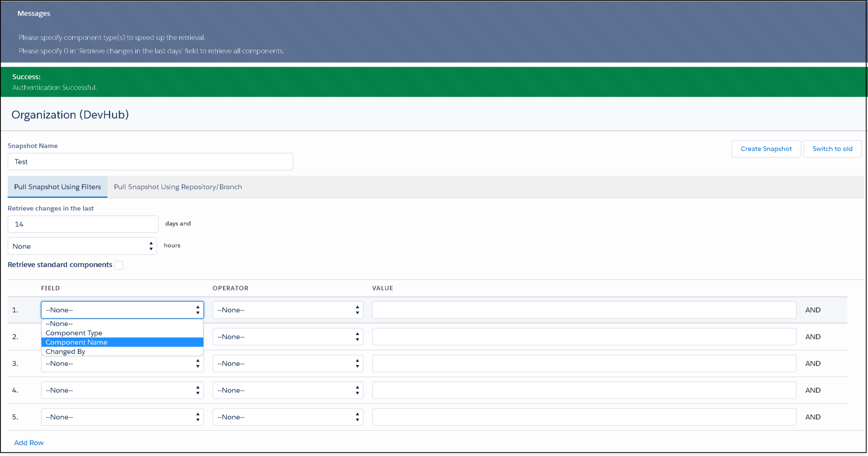Open the hours dropdown showing None
This screenshot has width=868, height=456.
tap(82, 246)
